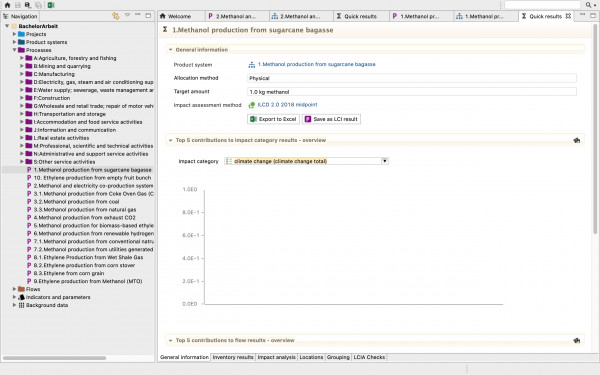Click the Indicators and parameters icon
This screenshot has height=375, width=600.
[21, 297]
